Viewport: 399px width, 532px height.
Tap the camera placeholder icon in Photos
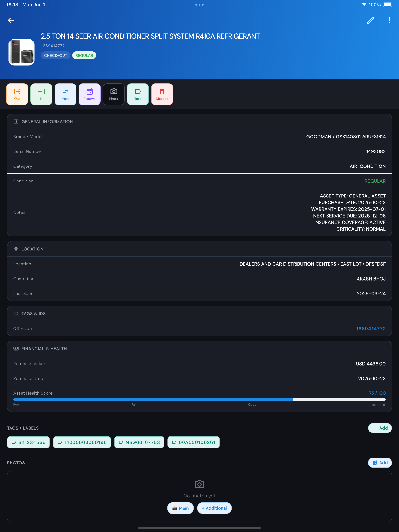pos(199,484)
